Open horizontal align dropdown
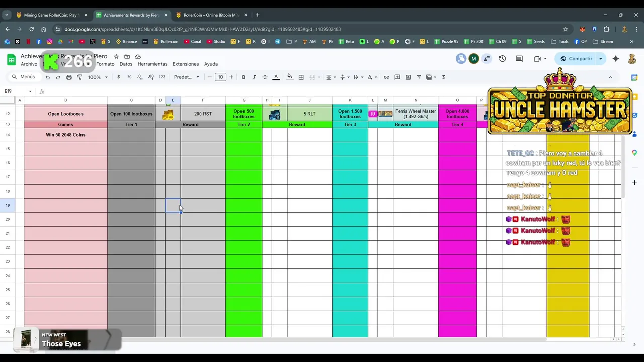The image size is (644, 362). pos(331,77)
